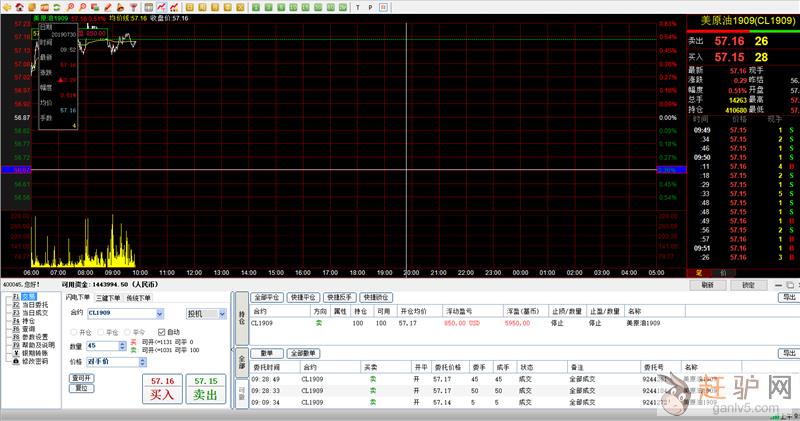Screen dimensions: 800x421
Task: Open the 合约 CL1909 dropdown
Action: point(159,314)
